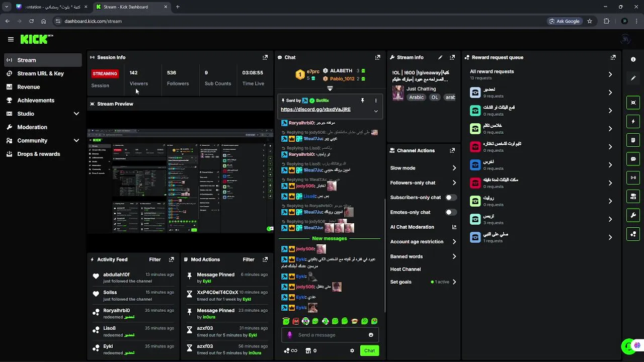The image size is (644, 362).
Task: Collapse the chat leaderboard chevron
Action: [330, 88]
